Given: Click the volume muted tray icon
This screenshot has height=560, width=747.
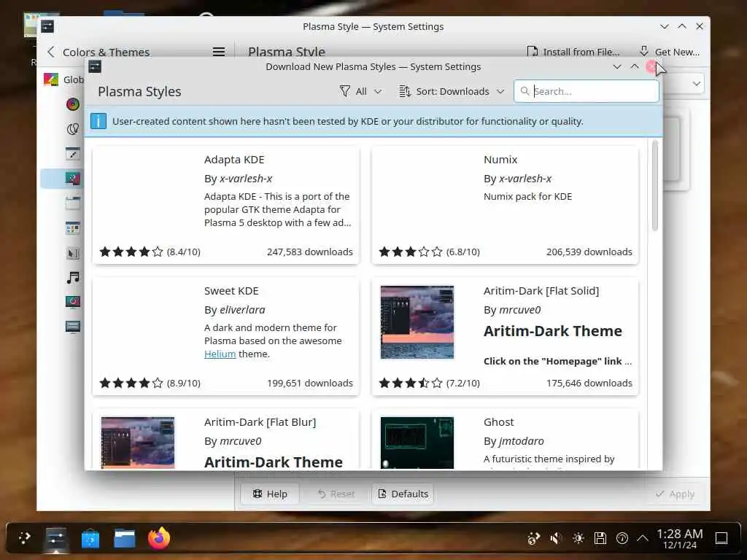Looking at the screenshot, I should [x=555, y=539].
